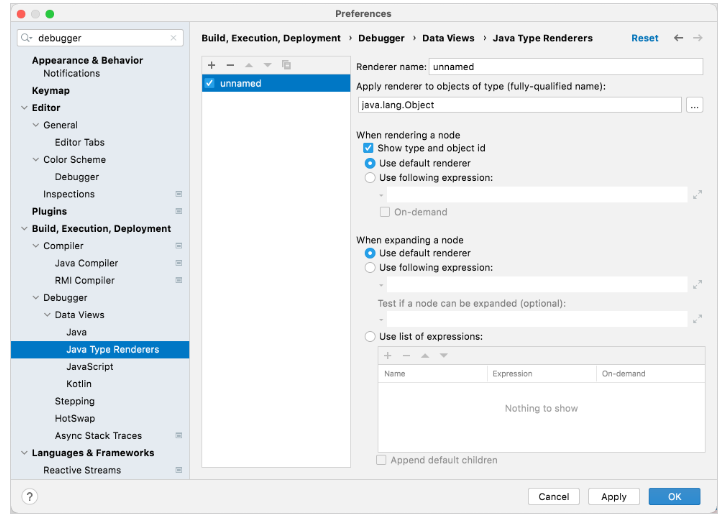726x521 pixels.
Task: Remove expression from the expressions list
Action: [x=407, y=356]
